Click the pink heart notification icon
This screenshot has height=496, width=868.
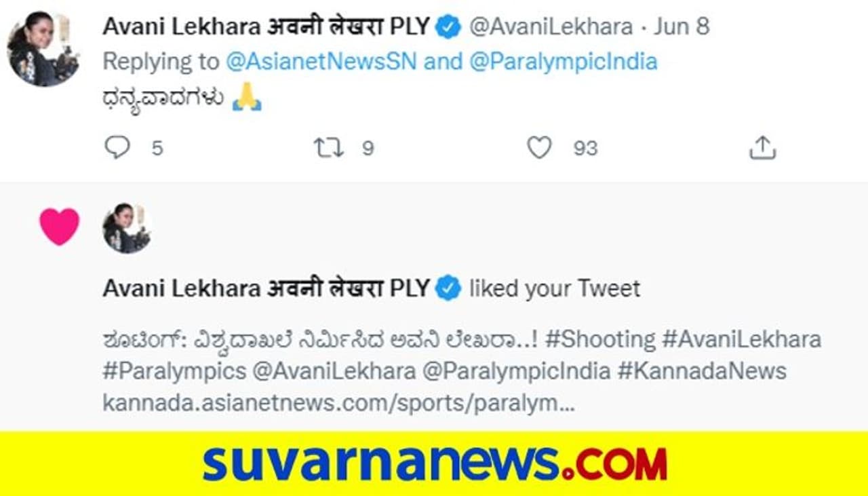point(60,226)
